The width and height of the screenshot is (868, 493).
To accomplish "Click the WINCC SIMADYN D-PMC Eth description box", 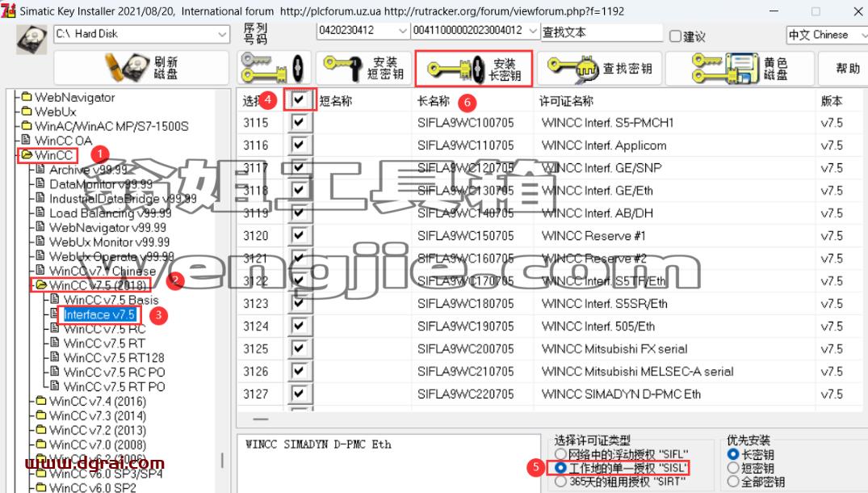I will [388, 463].
